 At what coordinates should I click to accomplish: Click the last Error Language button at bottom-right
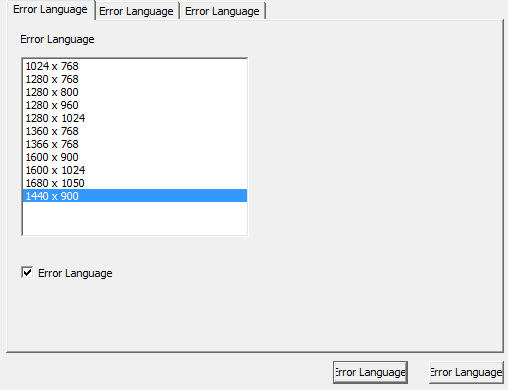click(x=466, y=372)
